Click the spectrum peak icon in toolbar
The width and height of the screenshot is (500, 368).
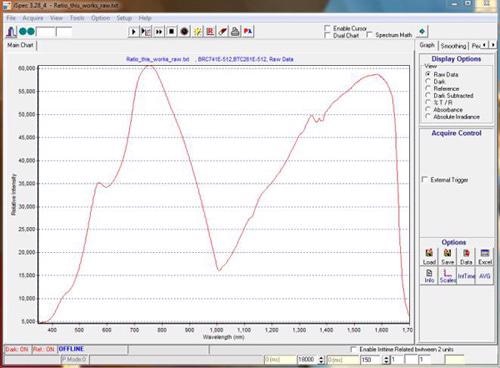point(11,32)
